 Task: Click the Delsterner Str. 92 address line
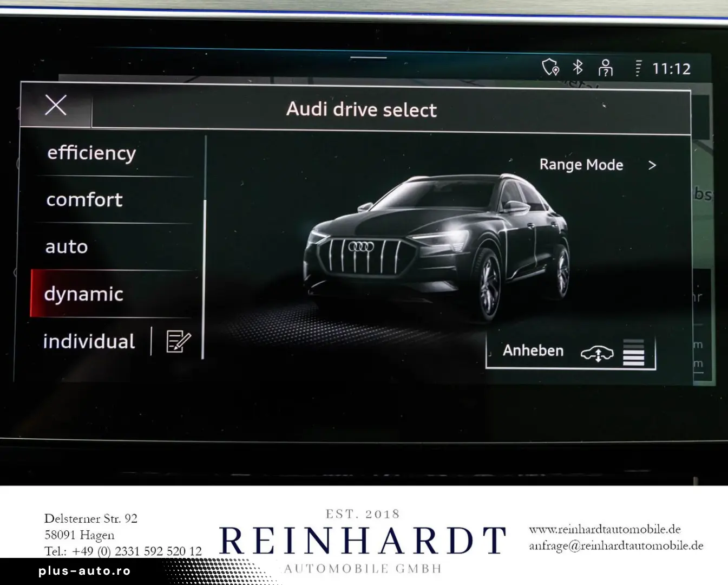click(x=91, y=518)
